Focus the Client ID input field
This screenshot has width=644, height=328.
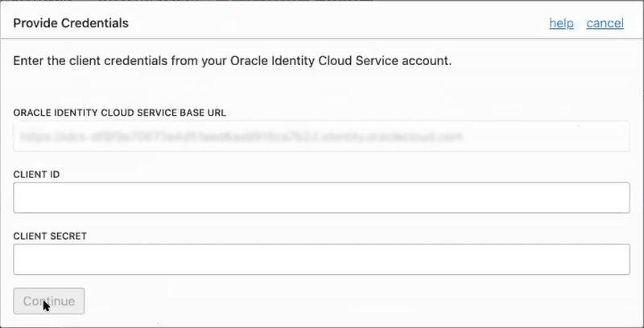321,197
